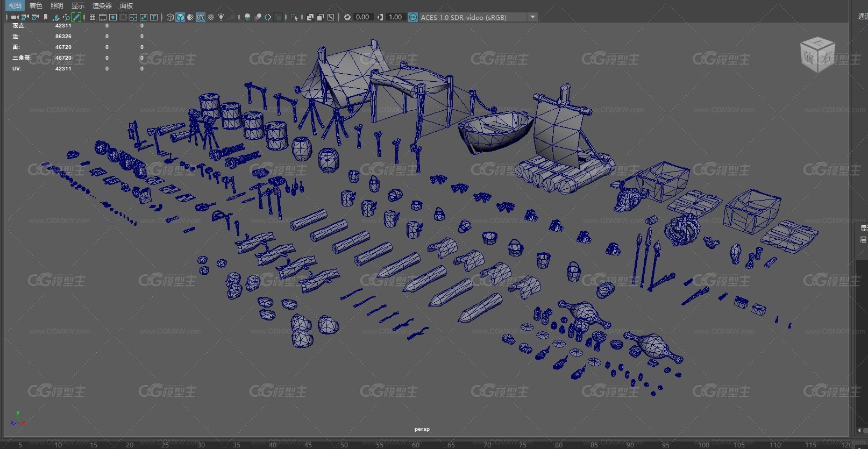The height and width of the screenshot is (449, 868).
Task: Click the ViewCube in the viewport corner
Action: 817,55
